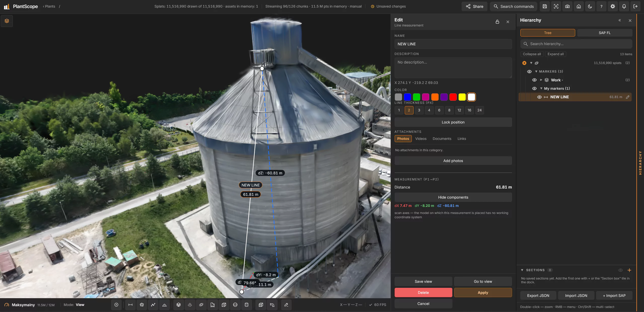This screenshot has width=644, height=312.
Task: Toggle visibility of Work layer
Action: coord(534,80)
